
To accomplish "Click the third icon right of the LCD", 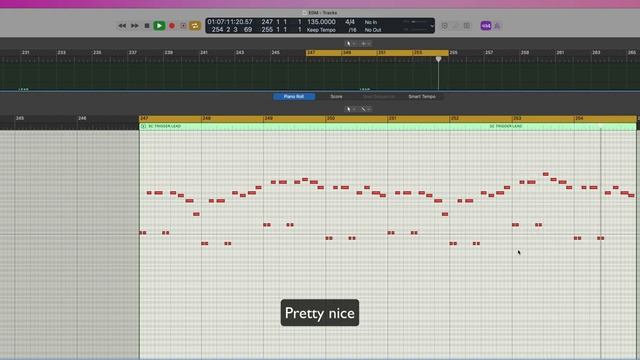I will [x=467, y=26].
